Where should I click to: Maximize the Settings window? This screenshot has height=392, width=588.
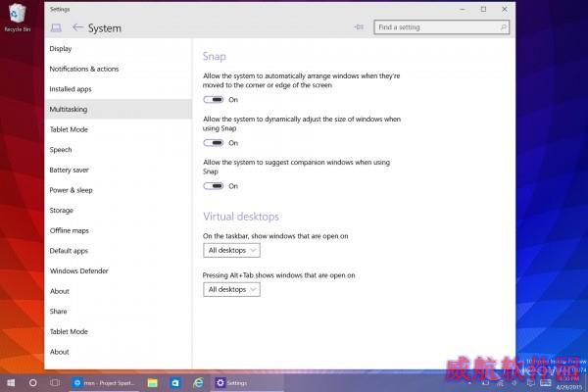[x=483, y=10]
